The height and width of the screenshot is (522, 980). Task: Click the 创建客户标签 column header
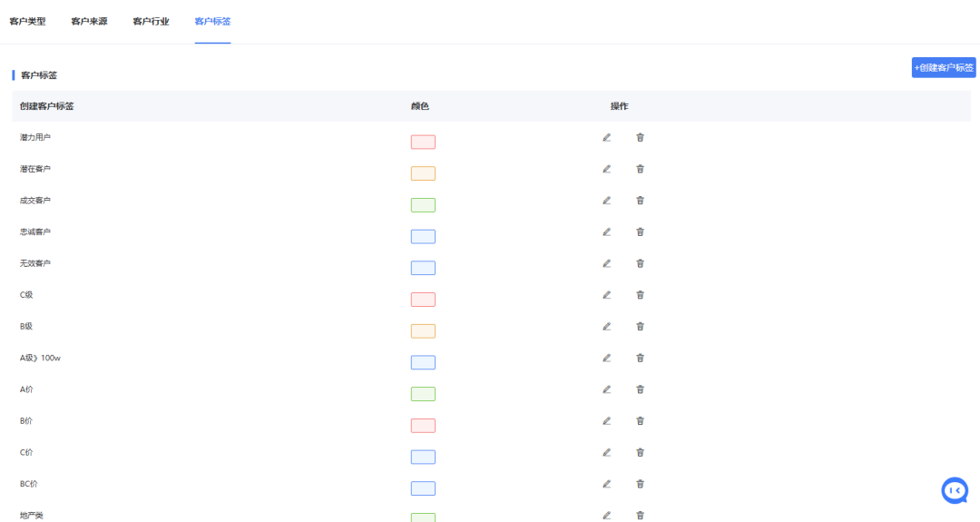click(47, 106)
